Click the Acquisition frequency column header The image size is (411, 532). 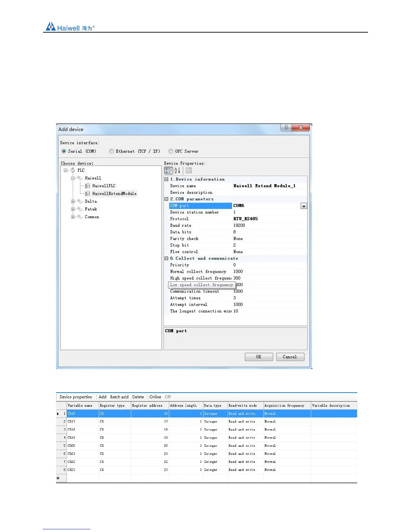[x=287, y=406]
